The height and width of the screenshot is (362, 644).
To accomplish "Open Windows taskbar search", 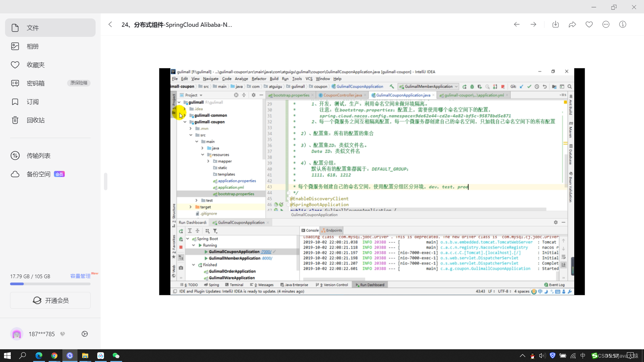I will point(22,356).
